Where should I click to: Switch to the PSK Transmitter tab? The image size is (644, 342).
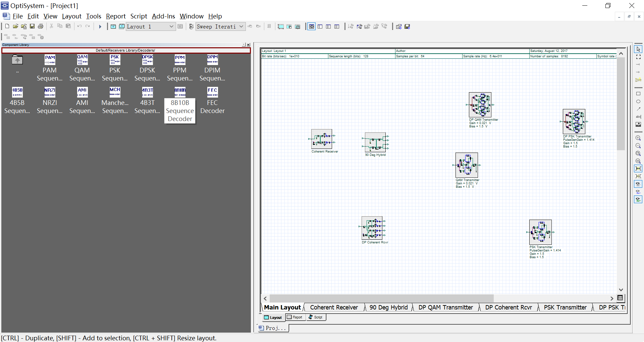click(565, 307)
